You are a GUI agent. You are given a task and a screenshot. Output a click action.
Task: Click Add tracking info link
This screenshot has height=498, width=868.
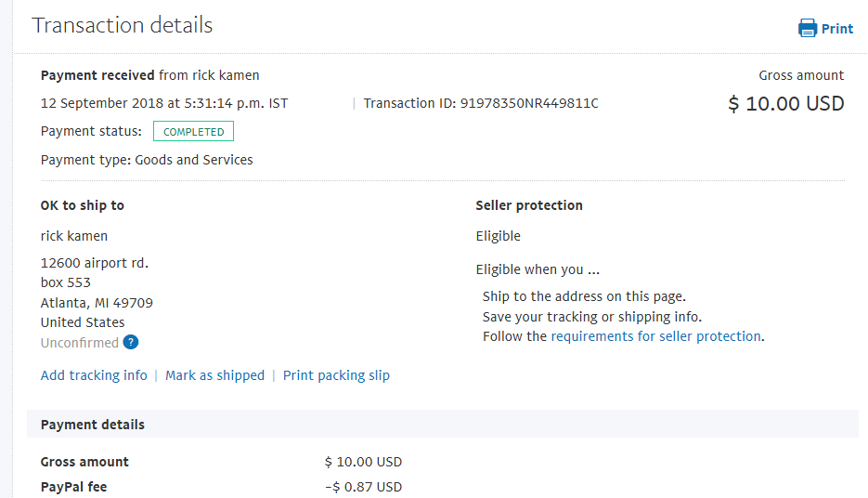click(x=94, y=375)
